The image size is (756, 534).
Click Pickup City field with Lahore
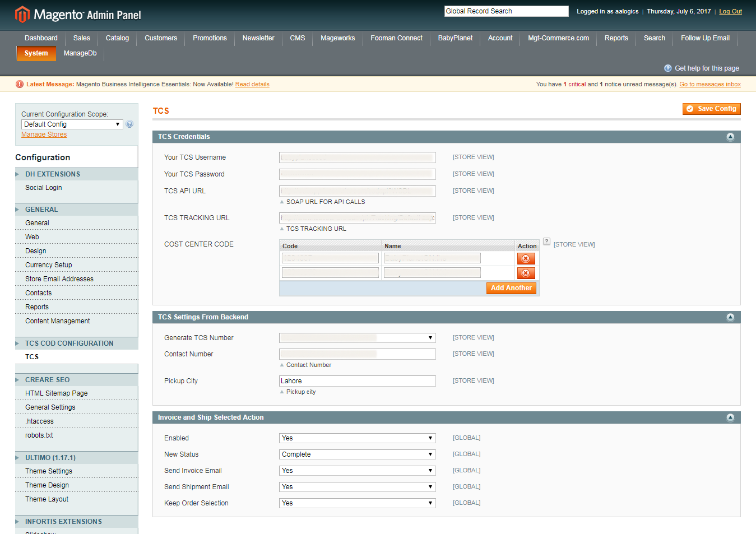click(x=358, y=381)
